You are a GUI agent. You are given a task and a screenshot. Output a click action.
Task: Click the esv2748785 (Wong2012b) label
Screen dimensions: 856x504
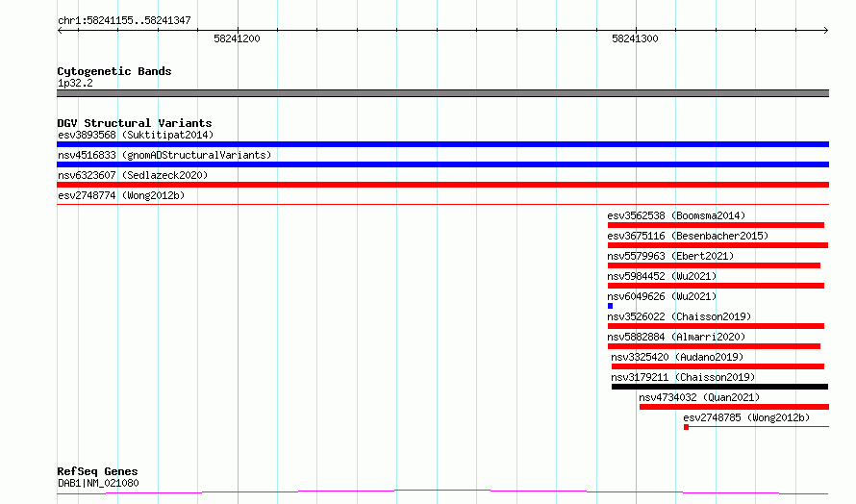pos(746,417)
